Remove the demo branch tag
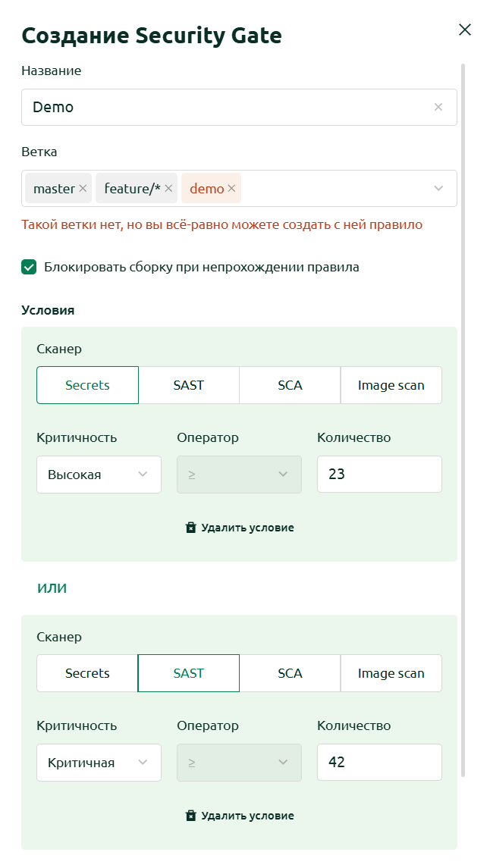 [x=231, y=188]
